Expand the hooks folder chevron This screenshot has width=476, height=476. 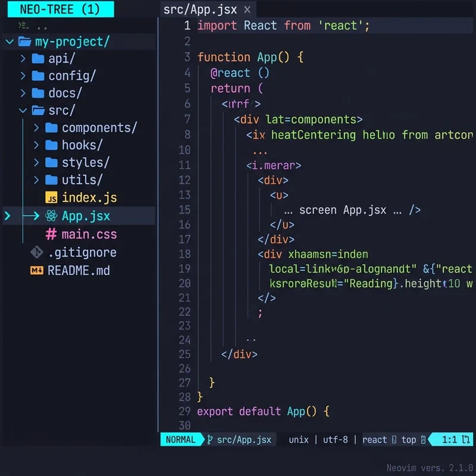click(x=36, y=145)
